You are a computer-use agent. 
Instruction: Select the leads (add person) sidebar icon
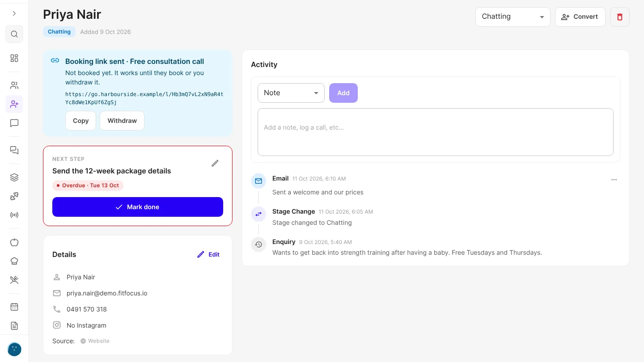tap(14, 104)
